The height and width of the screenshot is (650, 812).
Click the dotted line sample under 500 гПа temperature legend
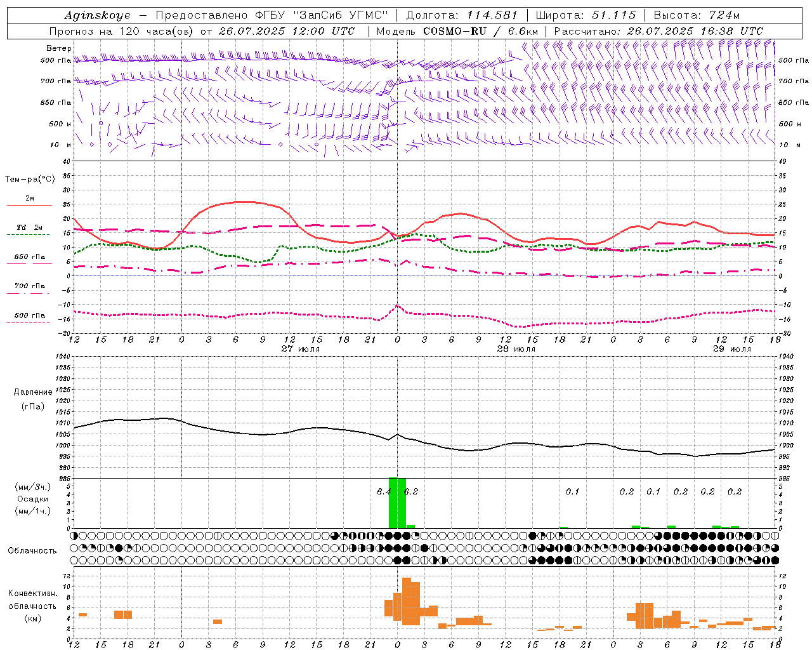click(x=28, y=322)
